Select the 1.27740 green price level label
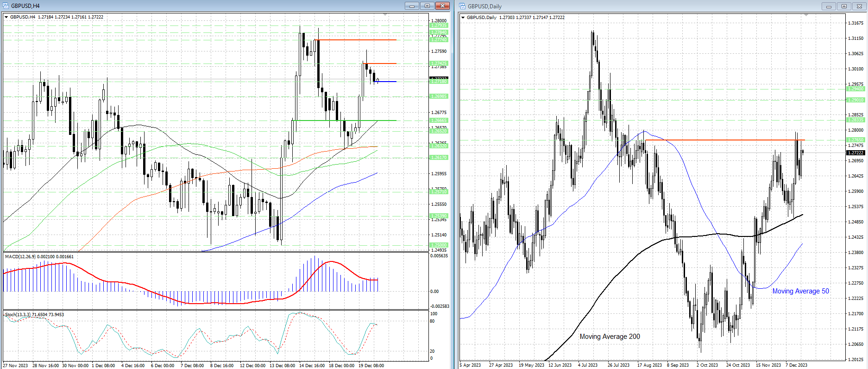This screenshot has height=369, width=868. point(439,40)
